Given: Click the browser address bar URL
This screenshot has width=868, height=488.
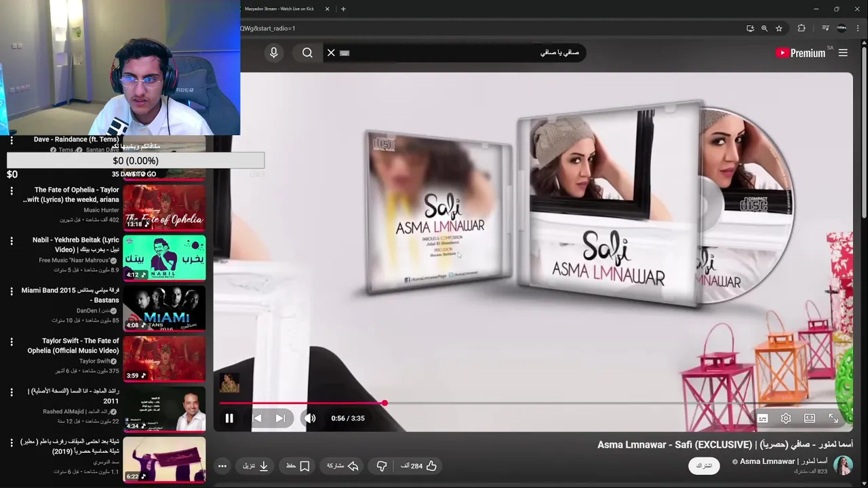Looking at the screenshot, I should point(268,28).
